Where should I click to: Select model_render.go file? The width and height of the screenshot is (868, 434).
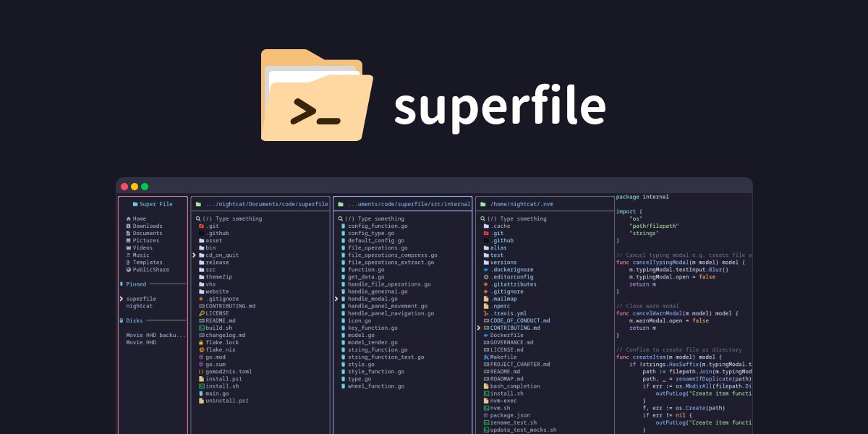[x=369, y=342]
